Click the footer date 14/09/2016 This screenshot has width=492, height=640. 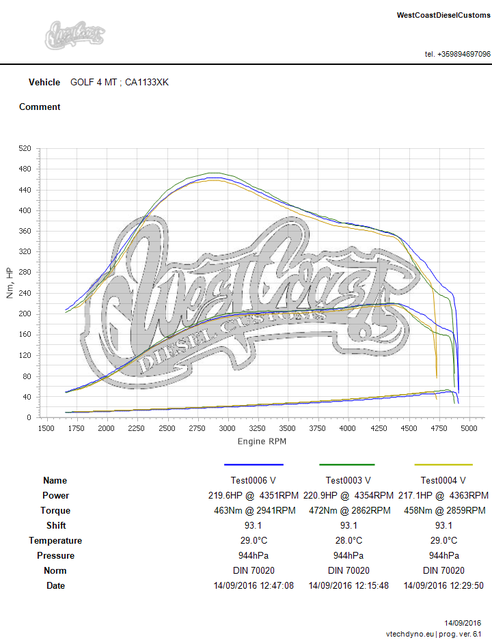point(463,623)
